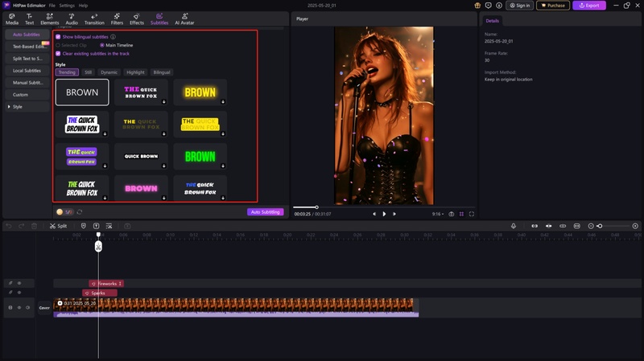Download the green BROWN subtitle style
644x361 pixels.
click(223, 166)
